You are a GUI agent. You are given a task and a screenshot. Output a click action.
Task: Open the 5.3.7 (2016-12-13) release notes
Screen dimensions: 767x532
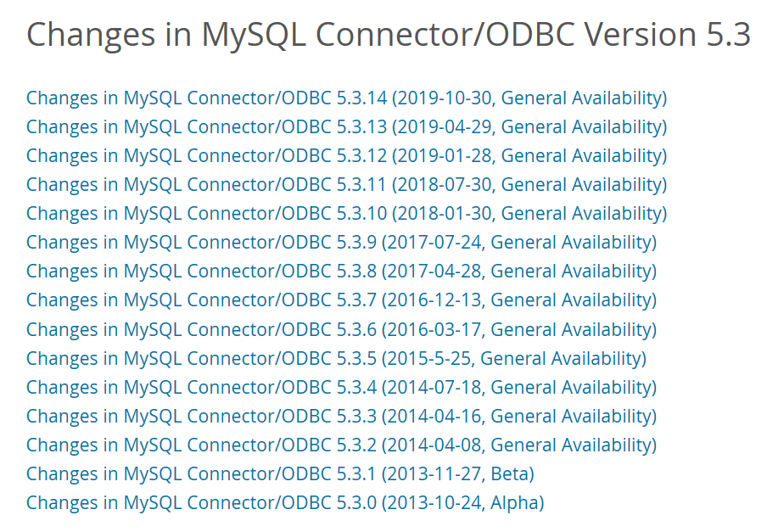(341, 300)
